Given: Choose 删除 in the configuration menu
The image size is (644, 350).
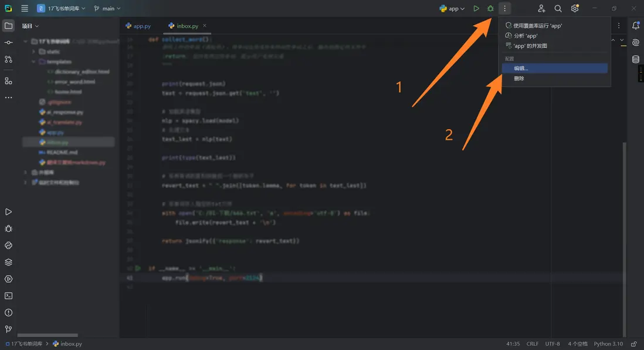Looking at the screenshot, I should click(x=554, y=78).
